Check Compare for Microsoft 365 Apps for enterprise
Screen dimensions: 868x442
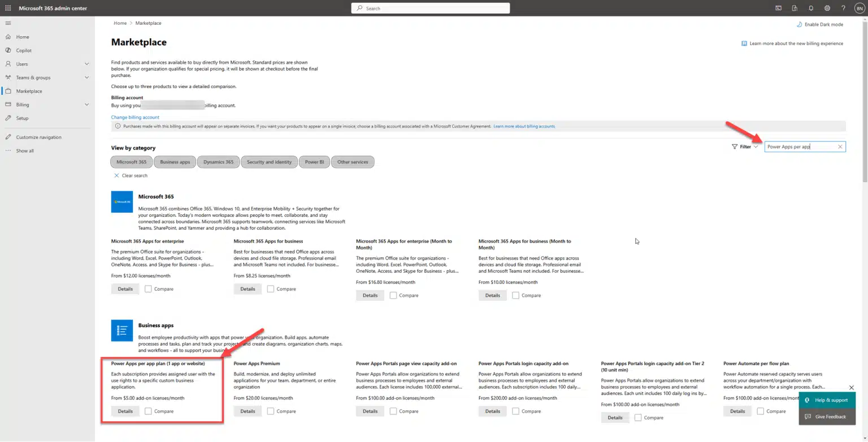pos(148,289)
